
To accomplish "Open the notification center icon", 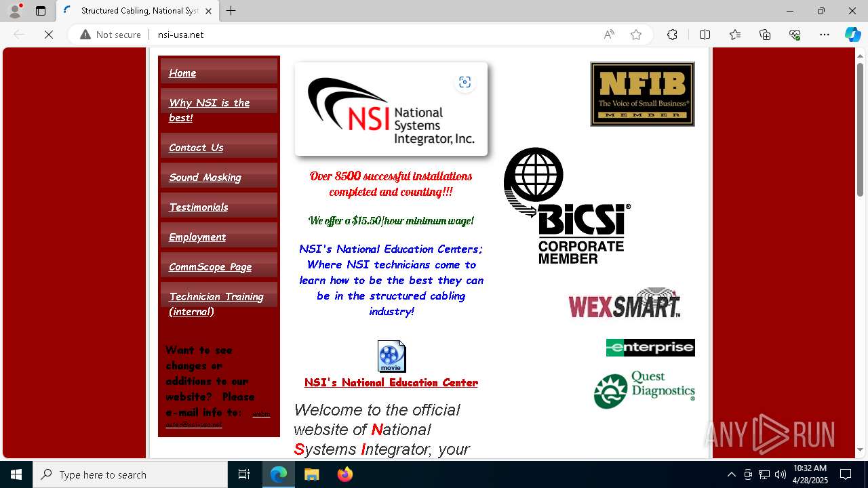I will point(846,474).
